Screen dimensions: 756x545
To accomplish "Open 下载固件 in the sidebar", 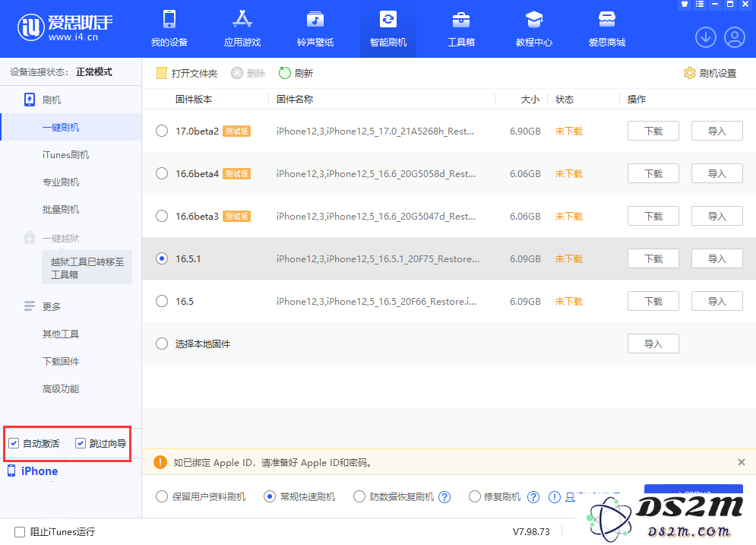I will pyautogui.click(x=61, y=362).
